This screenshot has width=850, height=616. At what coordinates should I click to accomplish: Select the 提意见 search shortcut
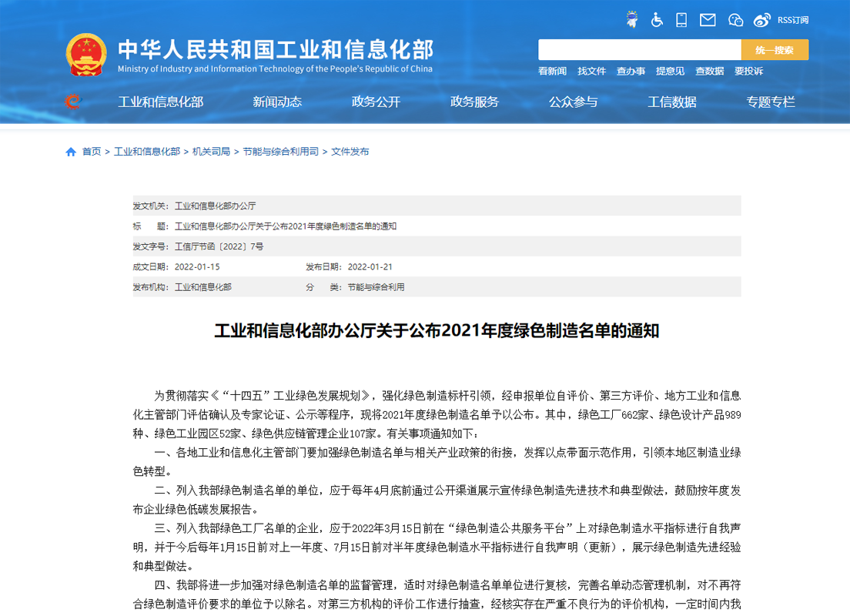[x=670, y=71]
